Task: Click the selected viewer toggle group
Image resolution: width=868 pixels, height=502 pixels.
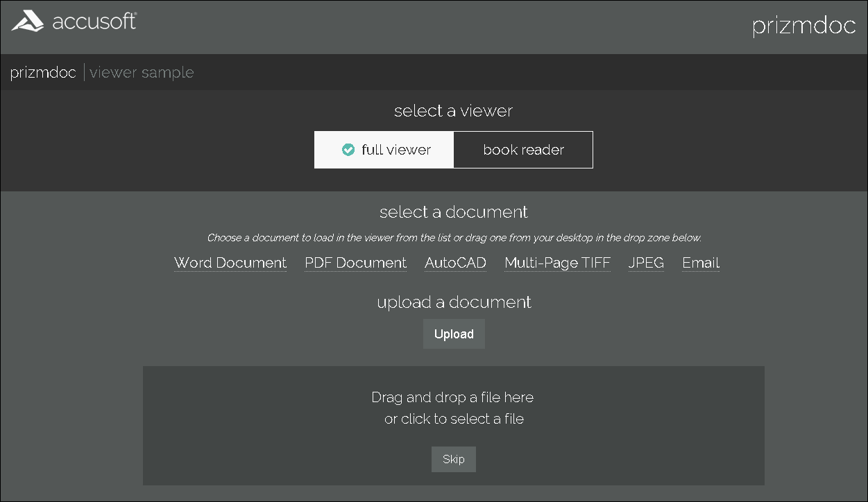Action: click(x=453, y=149)
